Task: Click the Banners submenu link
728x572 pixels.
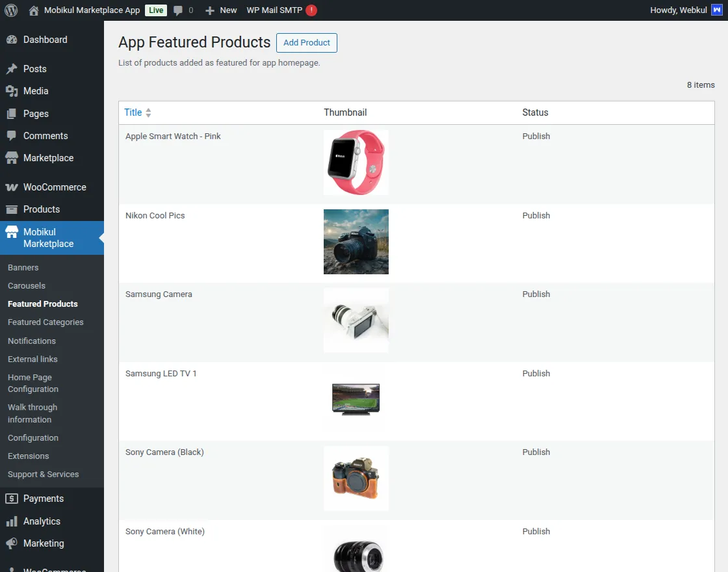Action: (x=23, y=267)
